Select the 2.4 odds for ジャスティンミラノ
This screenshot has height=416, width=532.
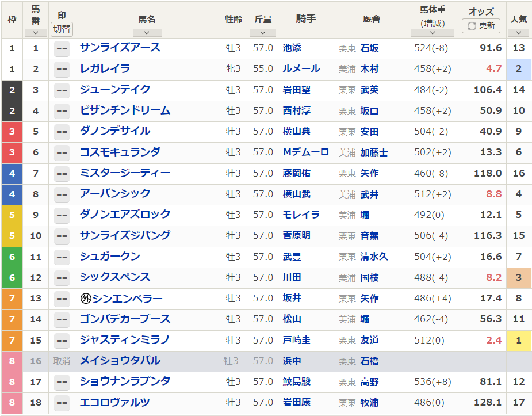(x=493, y=340)
